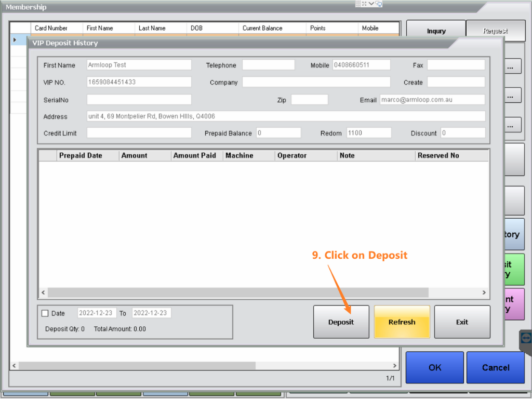Click the topmost ellipsis button on right
Image resolution: width=532 pixels, height=399 pixels.
(511, 67)
